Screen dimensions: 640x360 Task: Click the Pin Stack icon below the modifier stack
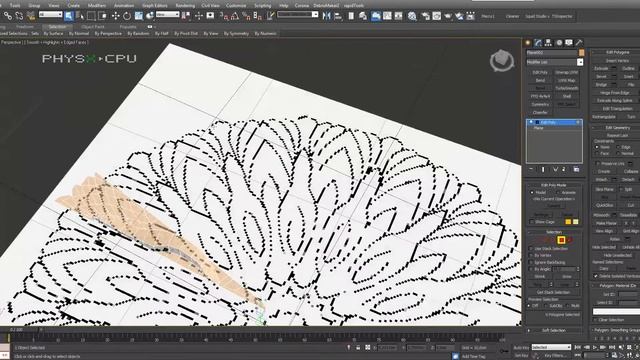click(x=531, y=169)
